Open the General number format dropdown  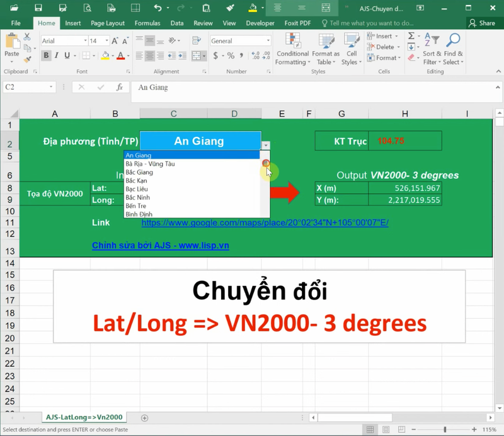point(268,41)
